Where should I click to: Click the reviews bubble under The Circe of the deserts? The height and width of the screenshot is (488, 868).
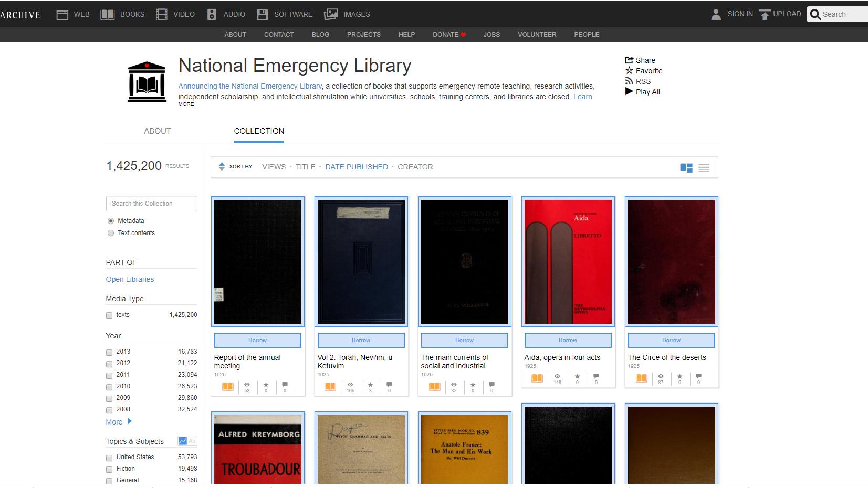pos(698,376)
